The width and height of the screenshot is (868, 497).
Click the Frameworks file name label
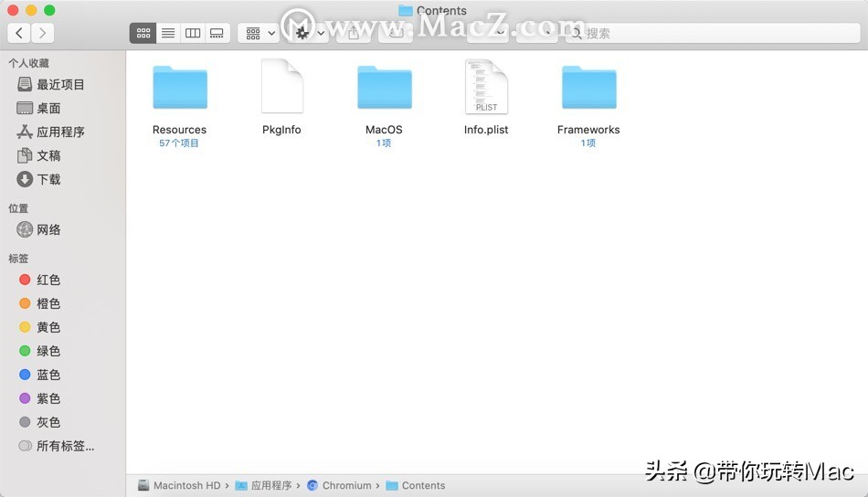pos(588,130)
